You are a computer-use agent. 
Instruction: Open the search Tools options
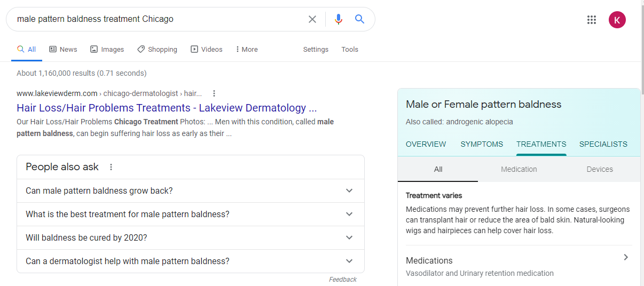350,49
